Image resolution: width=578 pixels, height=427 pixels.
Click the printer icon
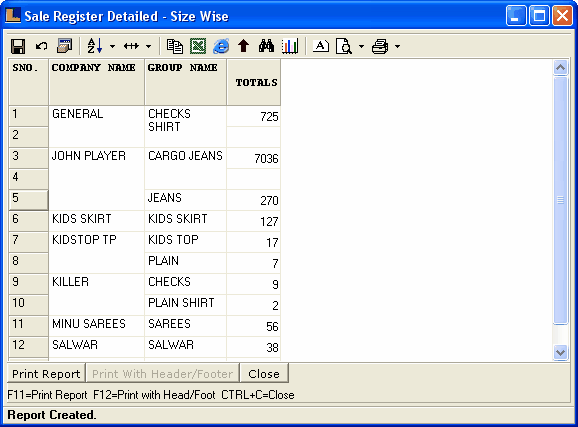(380, 46)
